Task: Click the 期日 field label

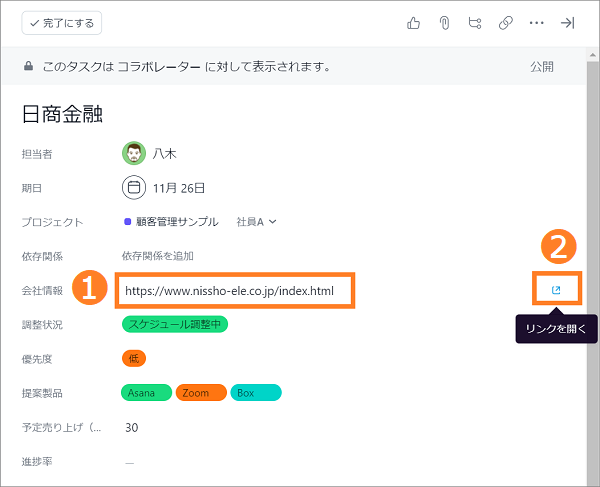Action: click(x=32, y=188)
